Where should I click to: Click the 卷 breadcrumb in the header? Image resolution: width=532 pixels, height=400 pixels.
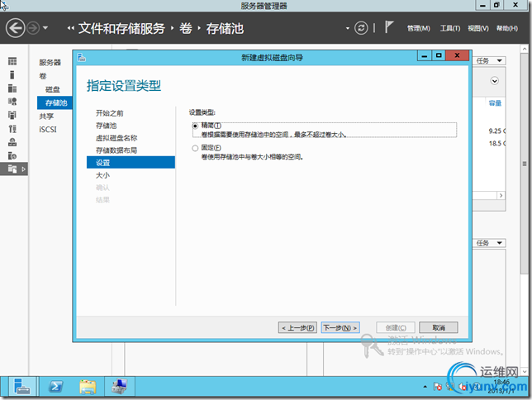pos(186,29)
